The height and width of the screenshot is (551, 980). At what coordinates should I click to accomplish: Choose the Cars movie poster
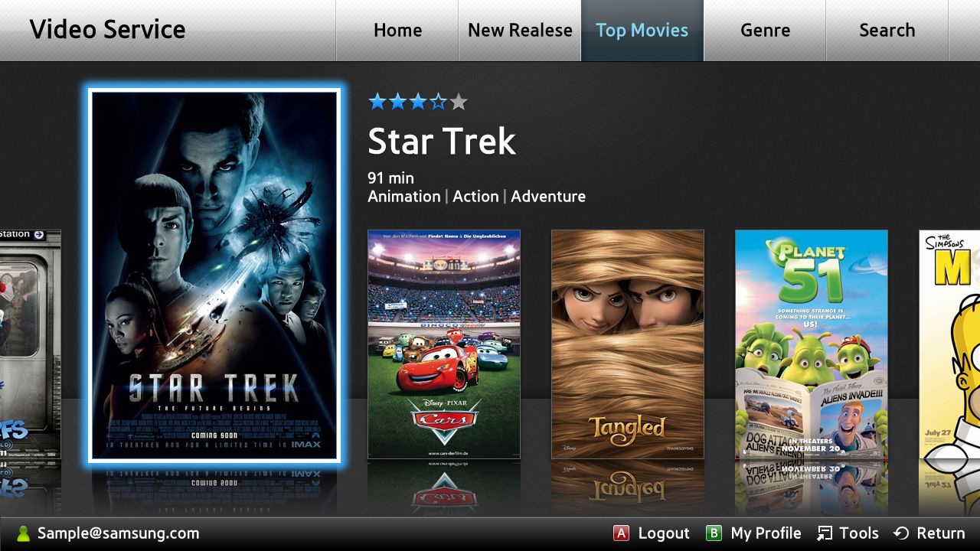(x=444, y=344)
